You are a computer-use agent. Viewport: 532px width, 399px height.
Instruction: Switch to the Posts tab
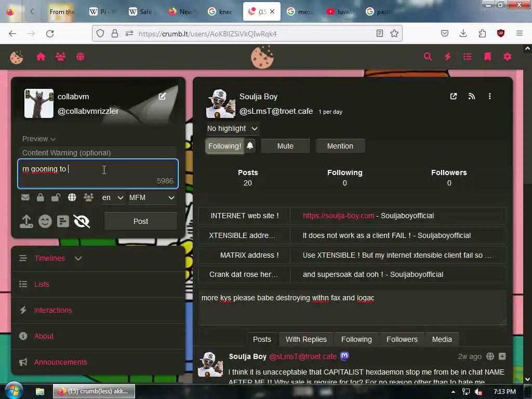[x=262, y=339]
